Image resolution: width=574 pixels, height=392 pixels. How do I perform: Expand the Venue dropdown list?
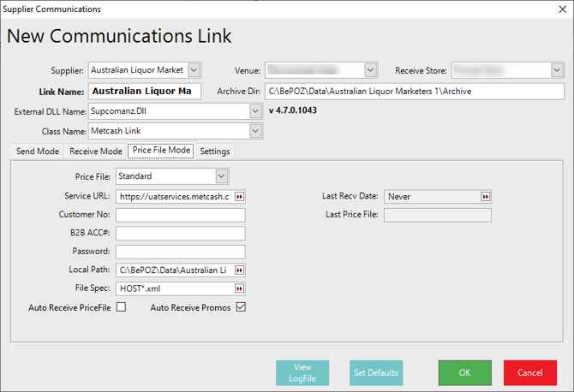coord(371,70)
